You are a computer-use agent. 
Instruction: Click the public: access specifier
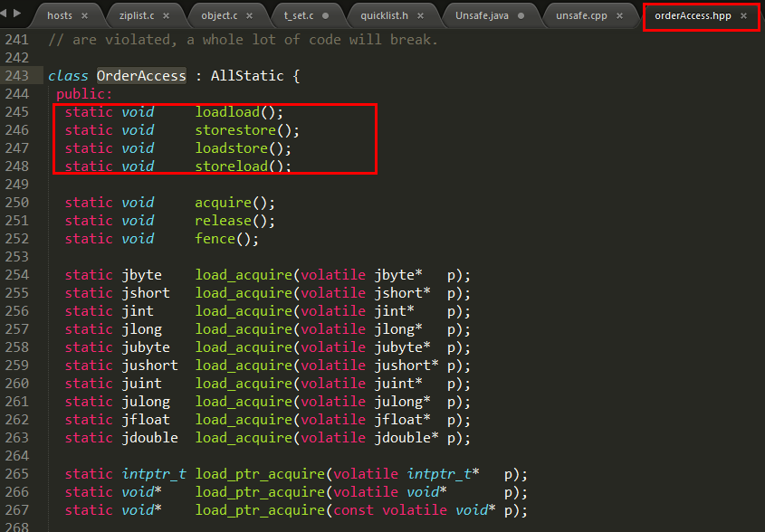(84, 94)
